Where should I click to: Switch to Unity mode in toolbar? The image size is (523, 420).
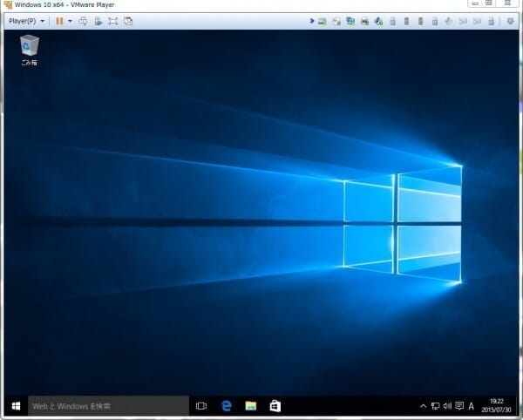pos(127,20)
